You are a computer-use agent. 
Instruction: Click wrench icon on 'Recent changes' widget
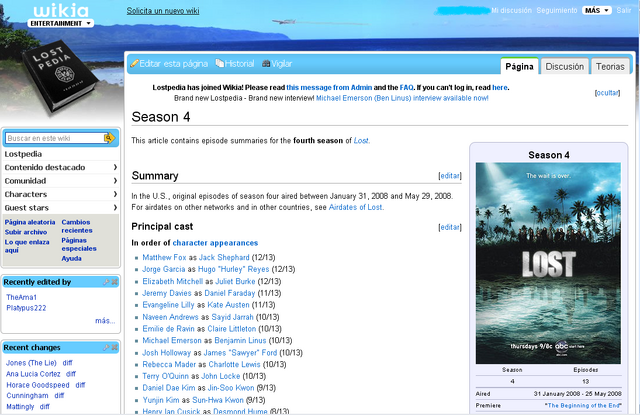click(x=107, y=347)
